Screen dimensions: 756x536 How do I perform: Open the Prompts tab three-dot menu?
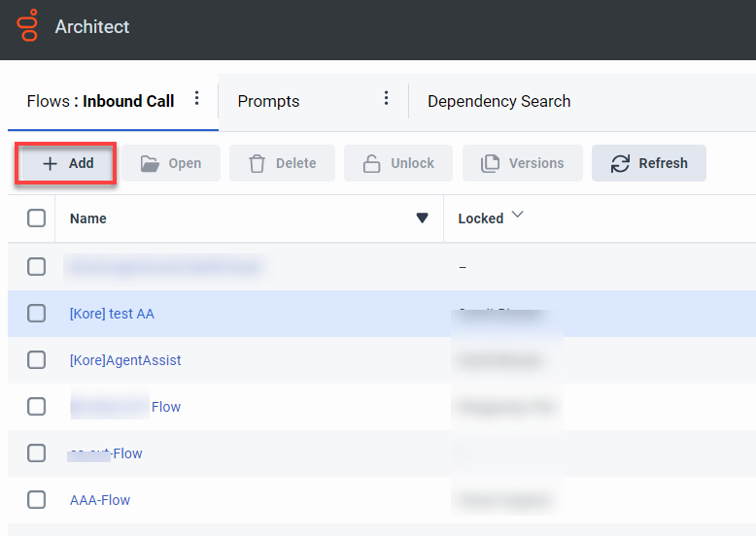(x=386, y=98)
